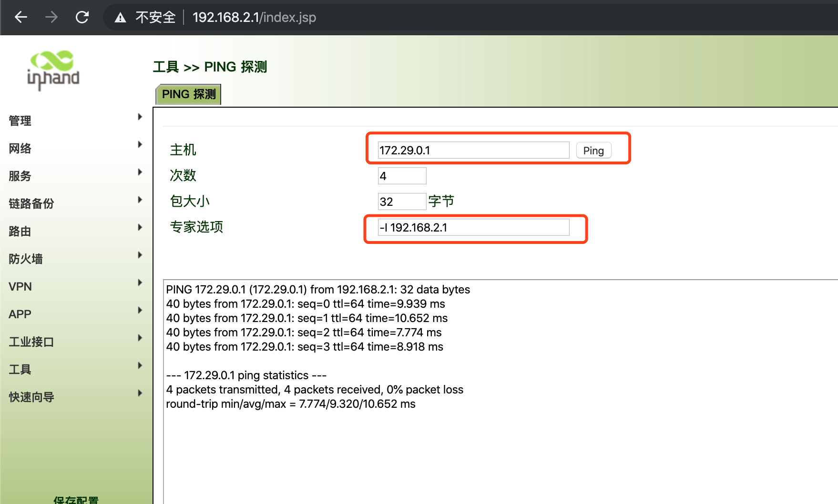Click the InHand logo
Image resolution: width=838 pixels, height=504 pixels.
click(53, 71)
